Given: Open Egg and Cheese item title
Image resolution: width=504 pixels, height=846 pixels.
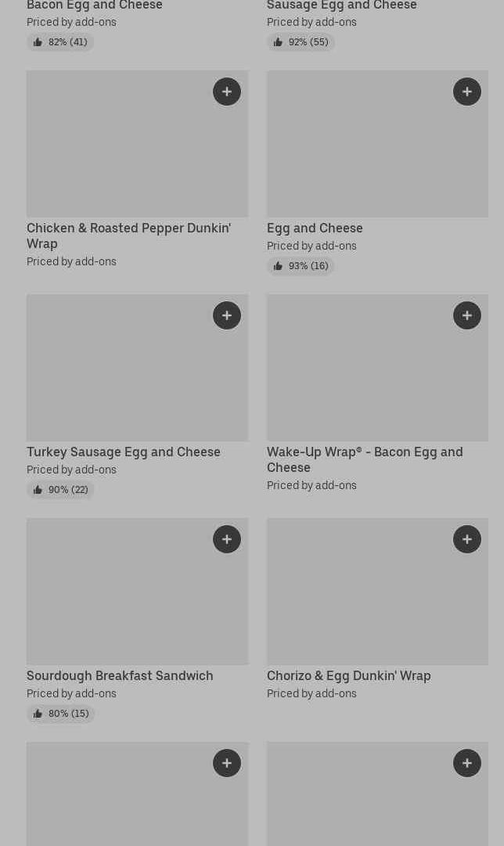Looking at the screenshot, I should (315, 228).
